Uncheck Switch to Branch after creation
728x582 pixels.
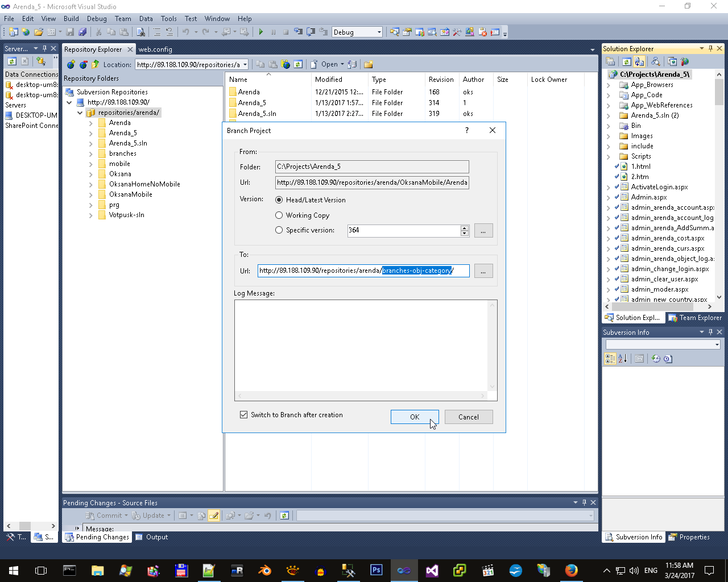pyautogui.click(x=244, y=415)
